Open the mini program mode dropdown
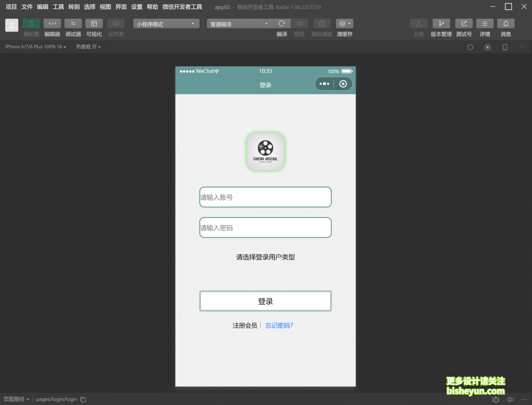The width and height of the screenshot is (532, 405). (166, 24)
